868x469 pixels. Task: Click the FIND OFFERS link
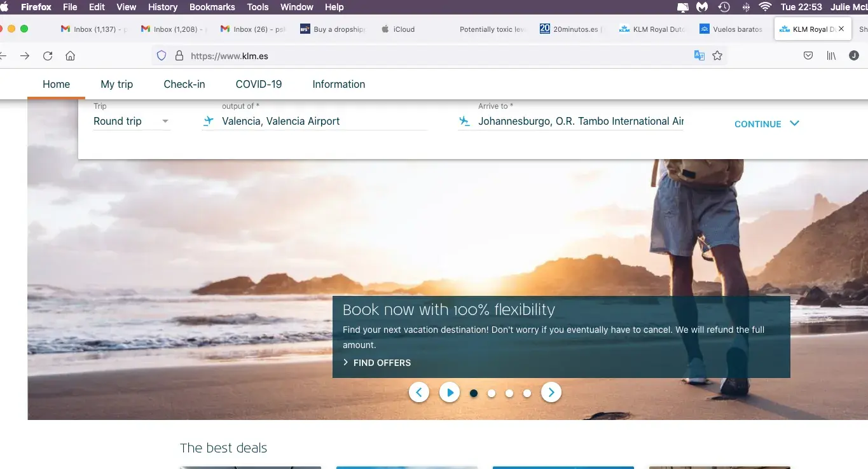[x=382, y=363]
